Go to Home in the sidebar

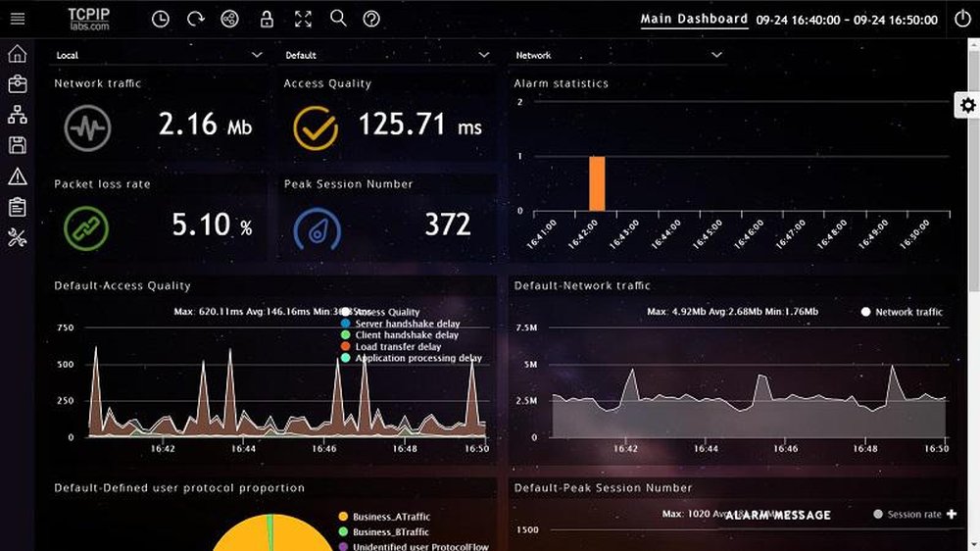[18, 54]
